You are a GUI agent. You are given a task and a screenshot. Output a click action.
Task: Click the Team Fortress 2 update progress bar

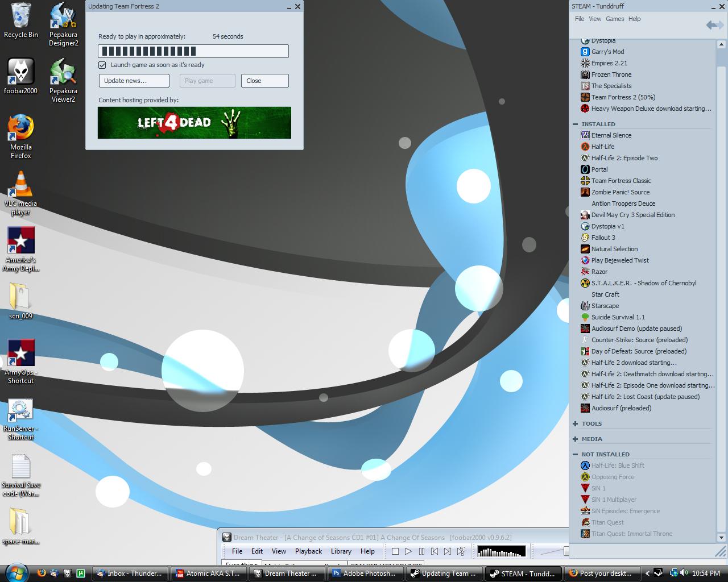pyautogui.click(x=193, y=51)
